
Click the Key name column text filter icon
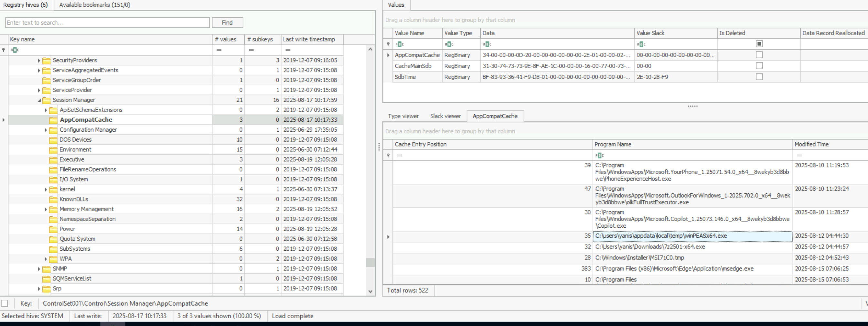15,50
